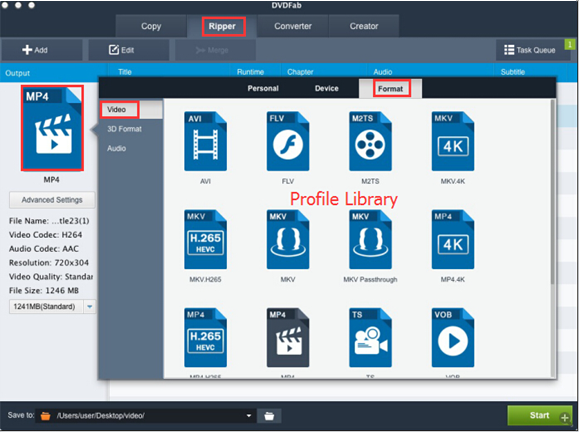Pick the M2TS format icon
Image resolution: width=579 pixels, height=432 pixels.
370,141
